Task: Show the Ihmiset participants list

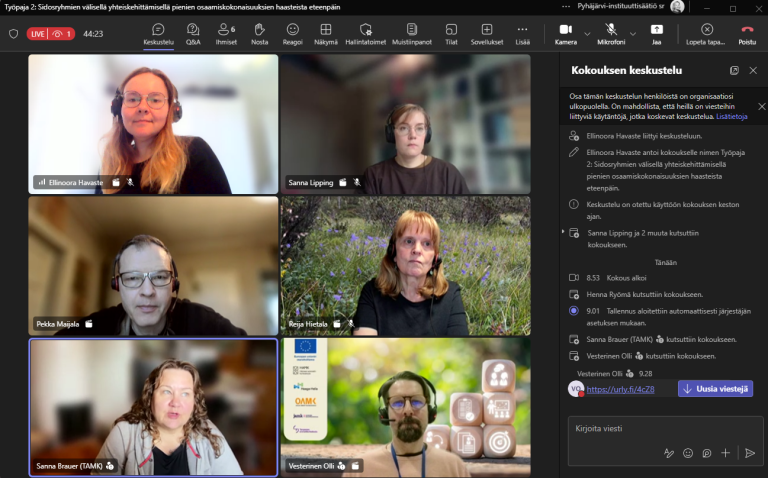Action: (226, 34)
